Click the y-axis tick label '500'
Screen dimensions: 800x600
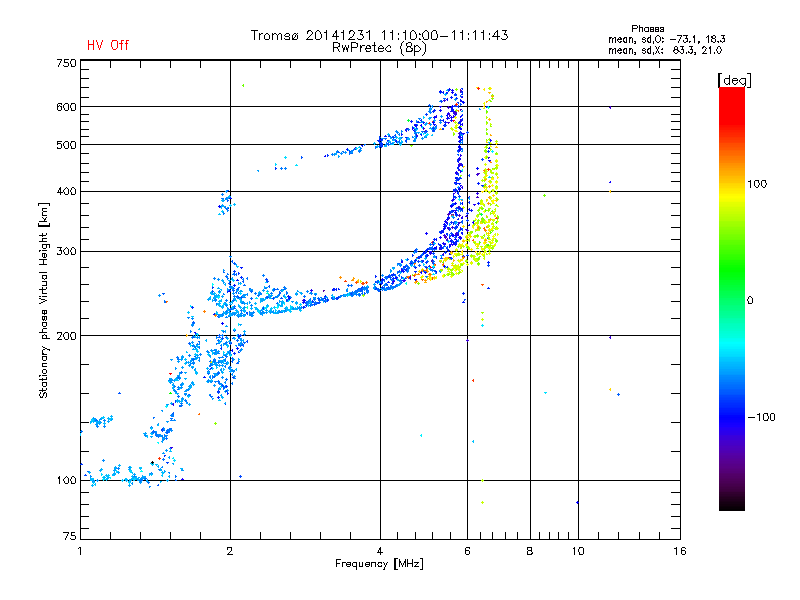coord(66,145)
